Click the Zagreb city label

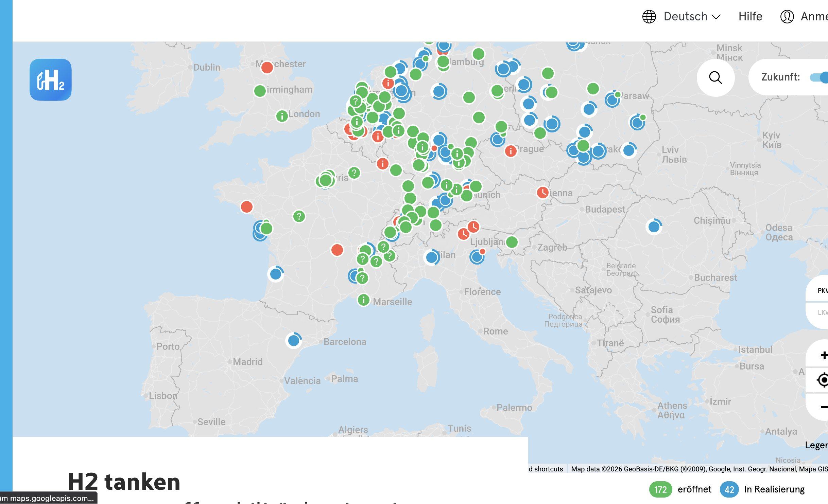(552, 247)
